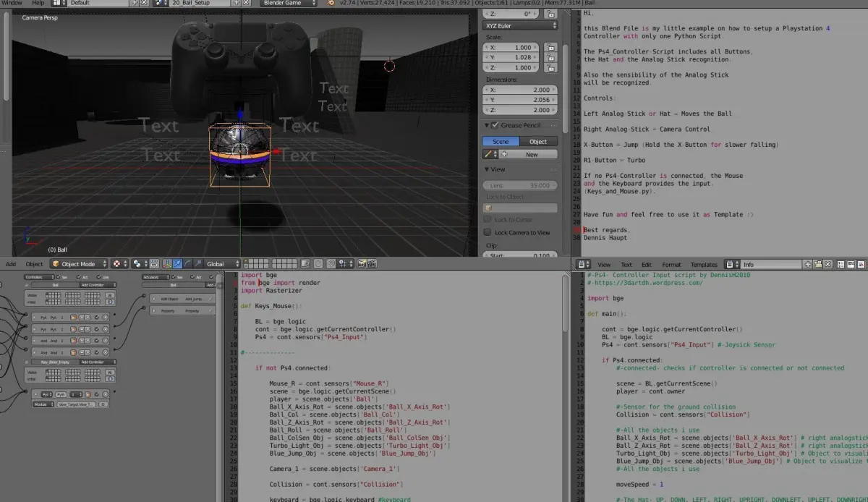The height and width of the screenshot is (502, 868).
Task: Select the translate manipulator icon
Action: (x=177, y=264)
